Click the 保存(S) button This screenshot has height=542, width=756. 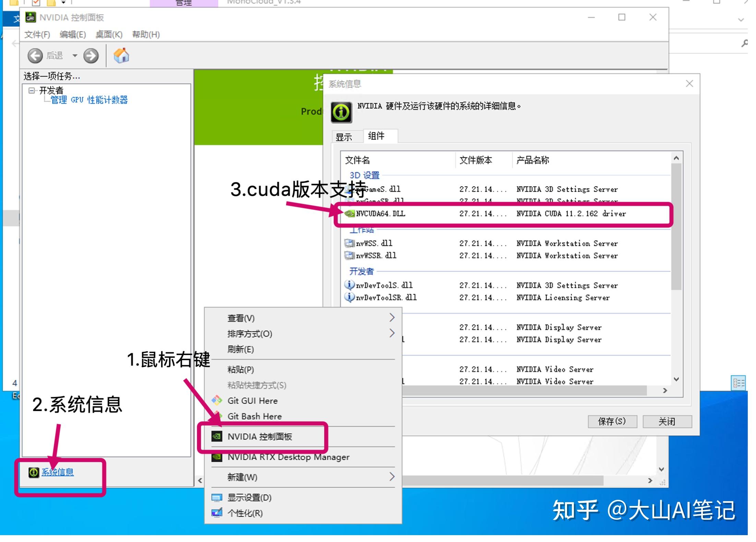point(613,421)
